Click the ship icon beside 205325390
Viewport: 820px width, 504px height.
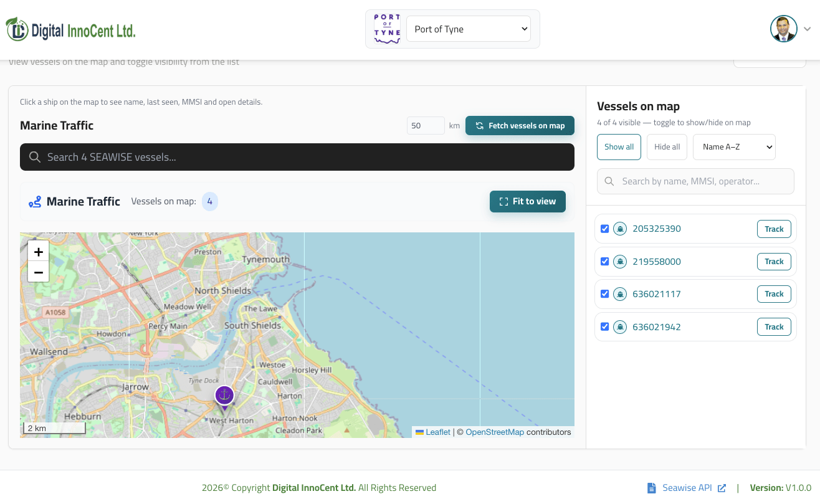(620, 229)
